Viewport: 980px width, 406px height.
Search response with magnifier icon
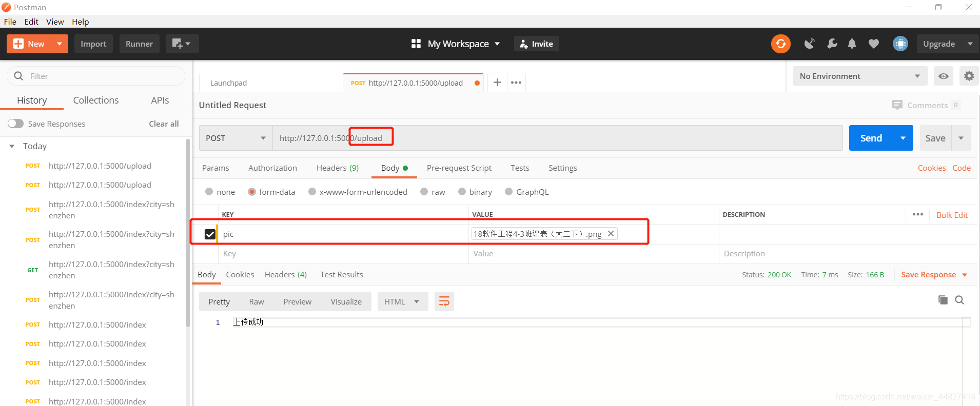[959, 300]
